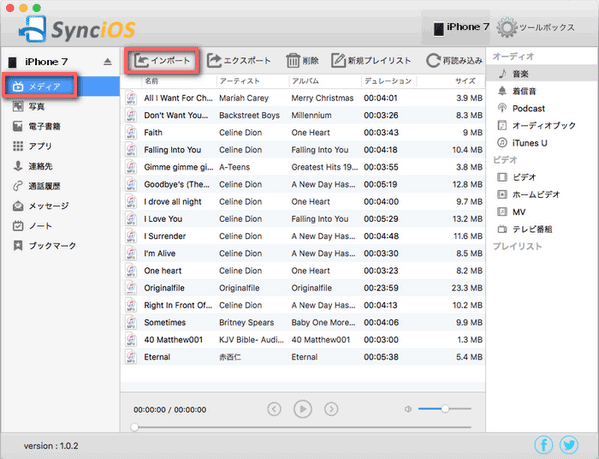Skip to previous track
The width and height of the screenshot is (599, 459).
click(x=274, y=409)
